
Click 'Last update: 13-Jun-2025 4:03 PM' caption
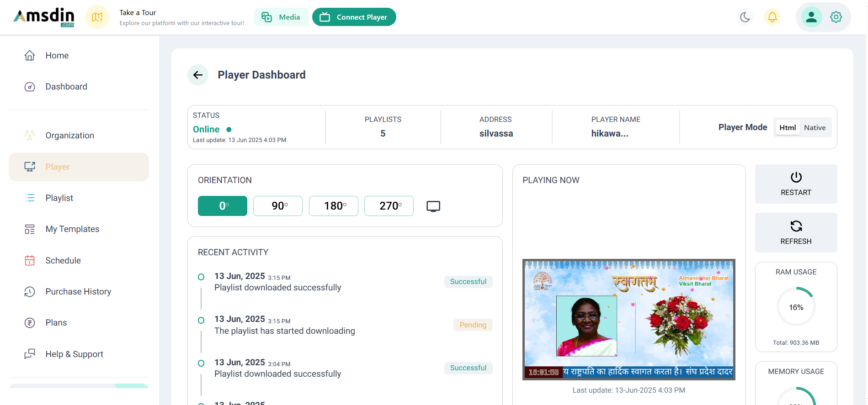click(629, 390)
